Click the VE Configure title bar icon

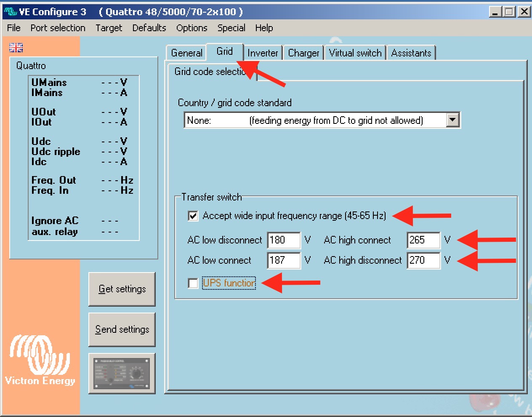point(10,12)
